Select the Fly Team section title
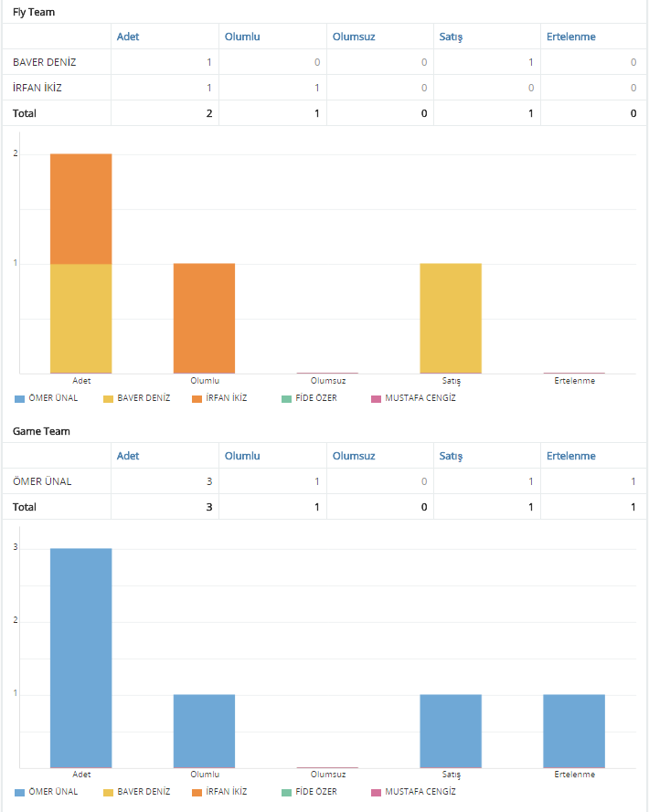The height and width of the screenshot is (812, 649). coord(34,12)
